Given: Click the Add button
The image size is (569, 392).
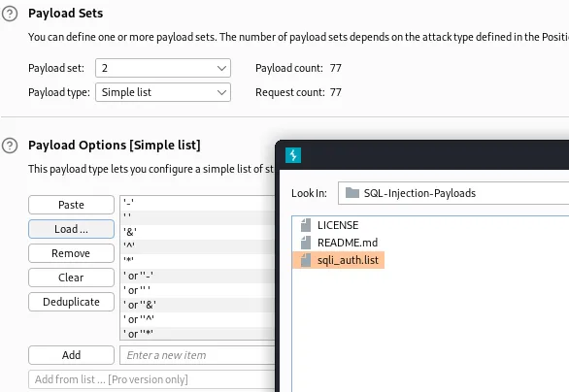Looking at the screenshot, I should pos(71,355).
